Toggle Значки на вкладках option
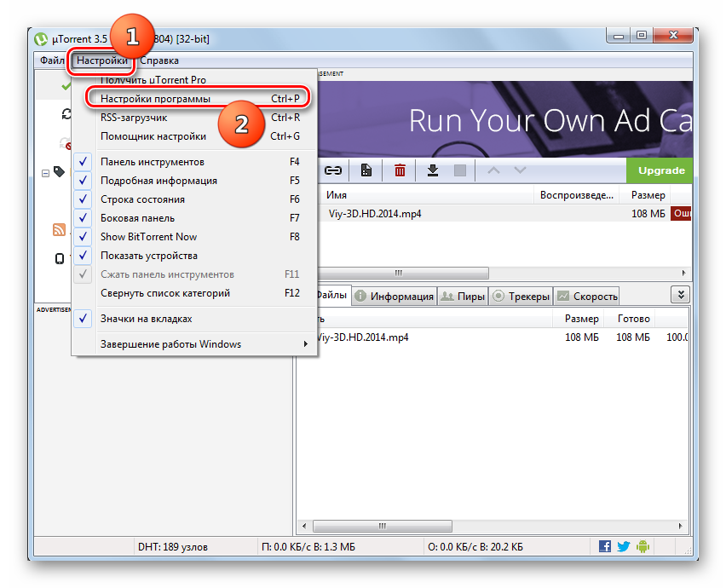The height and width of the screenshot is (588, 726). point(146,319)
